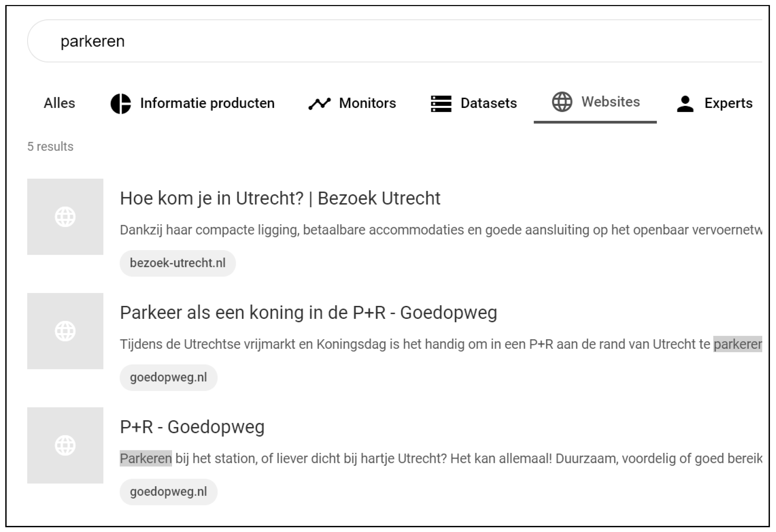Click globe thumbnail beside P+R - Goedopweg result

tap(65, 445)
